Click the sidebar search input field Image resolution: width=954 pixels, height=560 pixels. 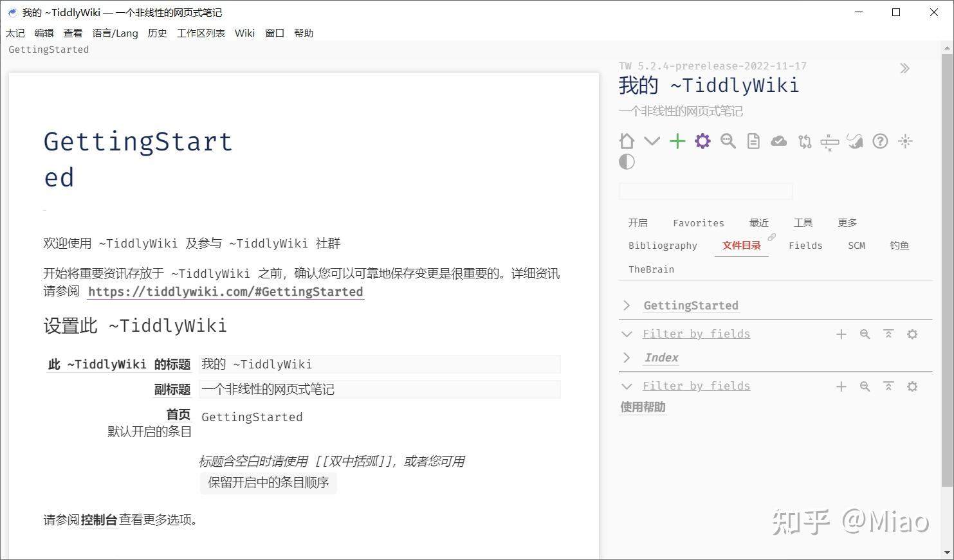[x=705, y=190]
